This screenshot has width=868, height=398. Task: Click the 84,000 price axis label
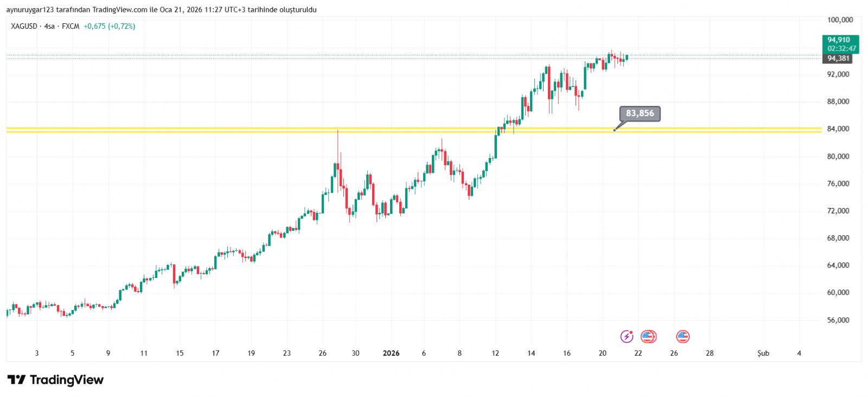[x=838, y=129]
